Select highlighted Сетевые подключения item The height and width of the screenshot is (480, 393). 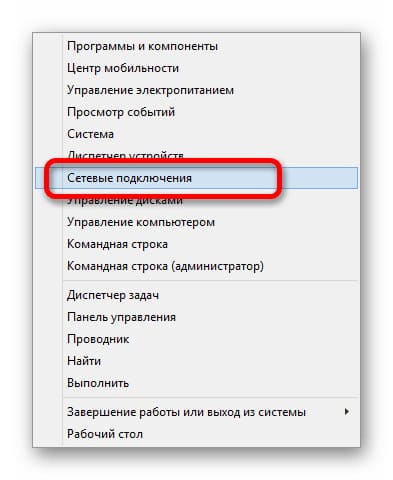coord(196,178)
